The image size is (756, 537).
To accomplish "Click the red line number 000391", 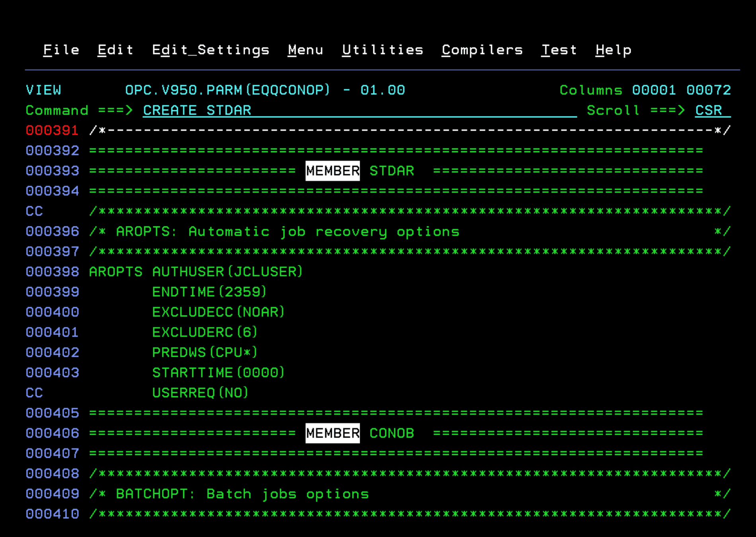I will click(52, 130).
